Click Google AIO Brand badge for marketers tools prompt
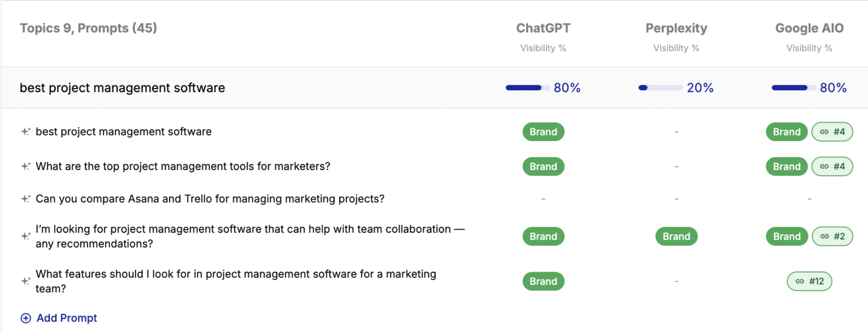This screenshot has height=332, width=868. [x=787, y=167]
